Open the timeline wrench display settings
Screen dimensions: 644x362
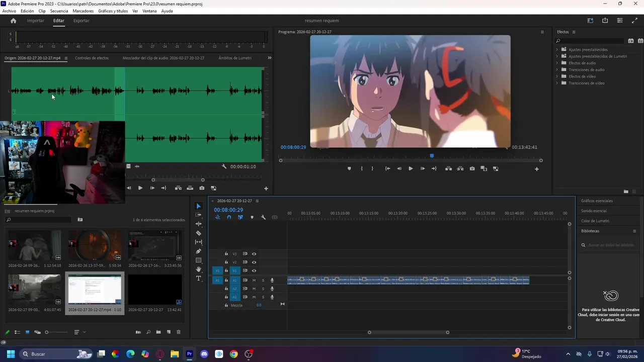click(x=263, y=217)
